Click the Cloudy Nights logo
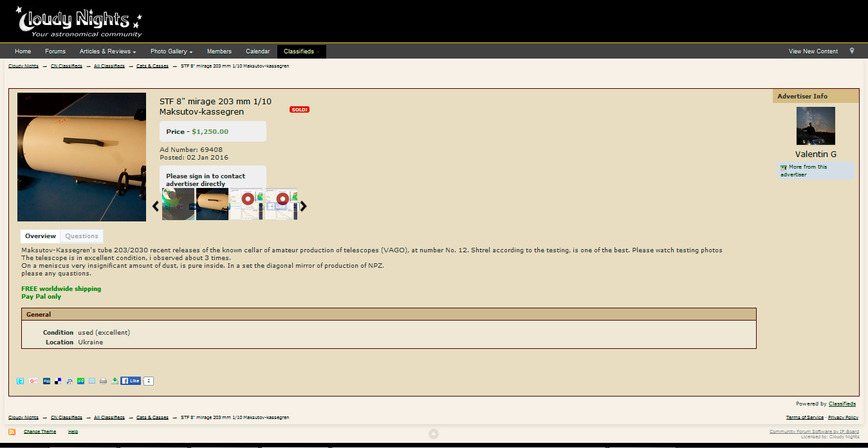868x448 pixels. point(78,23)
